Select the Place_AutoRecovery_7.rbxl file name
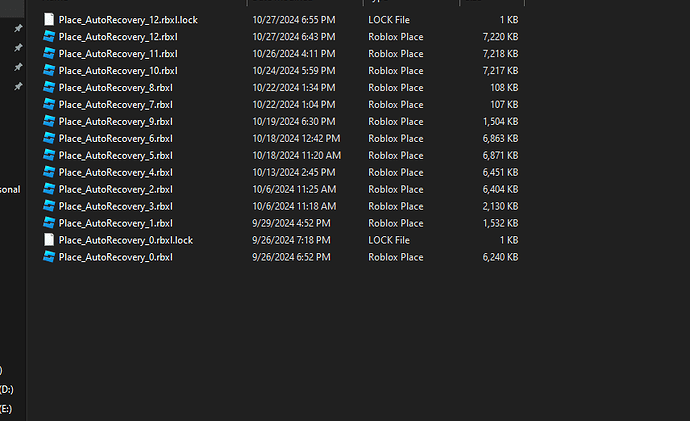690x421 pixels. click(x=115, y=104)
